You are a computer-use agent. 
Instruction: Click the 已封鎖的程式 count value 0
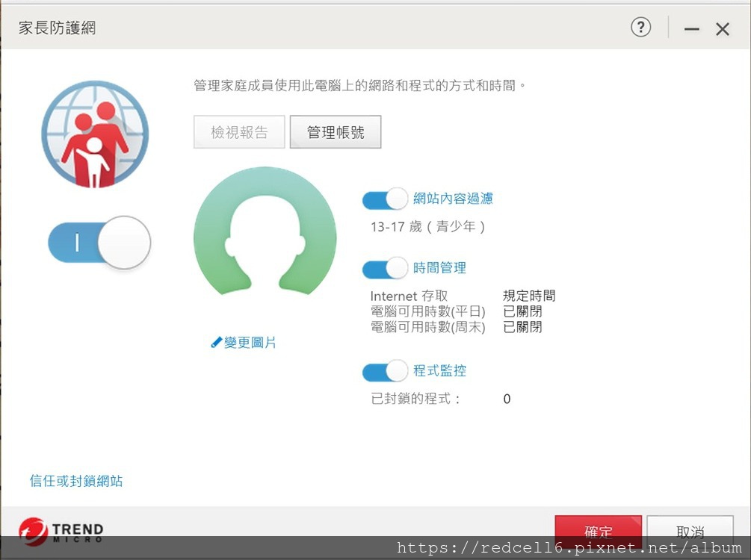pyautogui.click(x=507, y=399)
